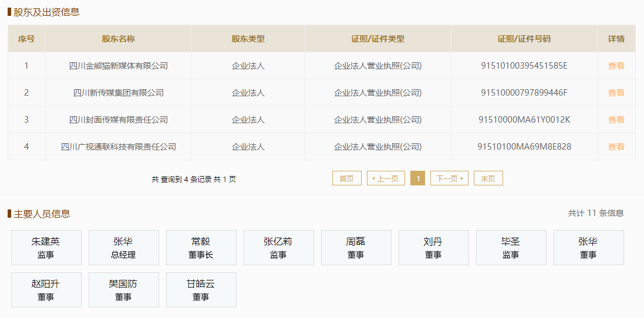Open 毕圣 监事 personnel card

coord(511,248)
